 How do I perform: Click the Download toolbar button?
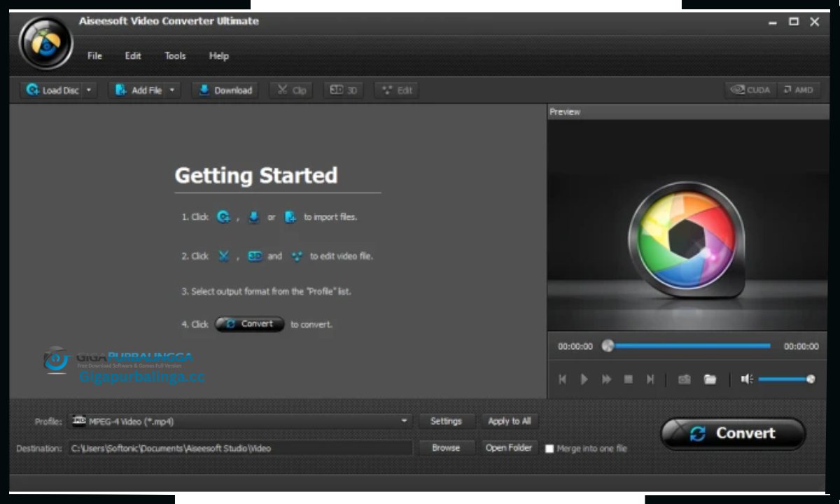pyautogui.click(x=225, y=90)
